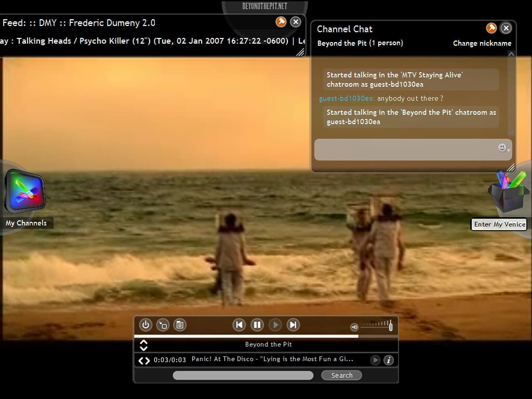
Task: Click the Panic! At The Disco track title
Action: [272, 359]
